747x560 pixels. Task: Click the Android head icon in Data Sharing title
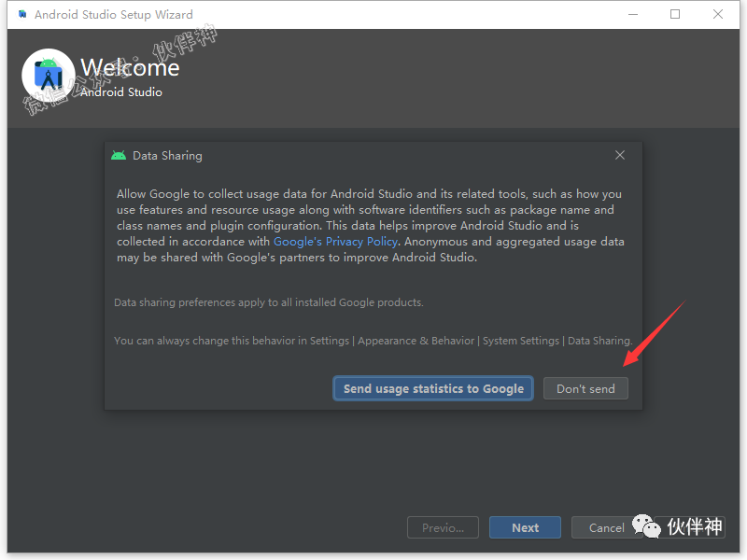[119, 155]
